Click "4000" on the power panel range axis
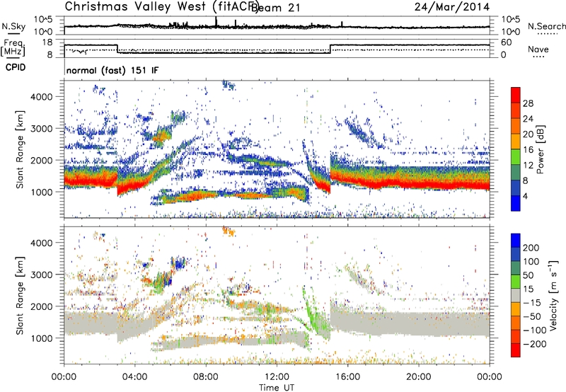This screenshot has width=566, height=392. [x=41, y=97]
